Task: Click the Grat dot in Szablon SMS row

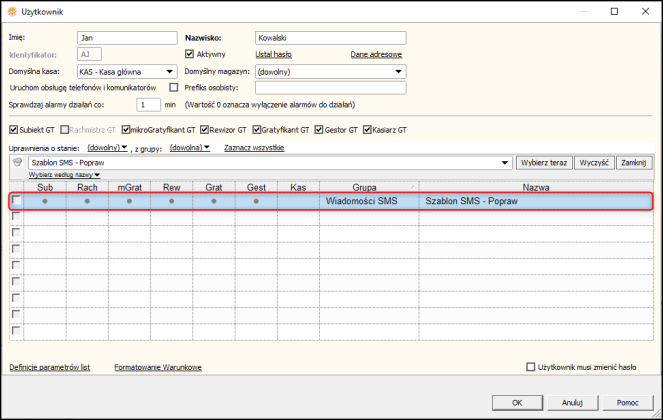Action: coord(214,201)
